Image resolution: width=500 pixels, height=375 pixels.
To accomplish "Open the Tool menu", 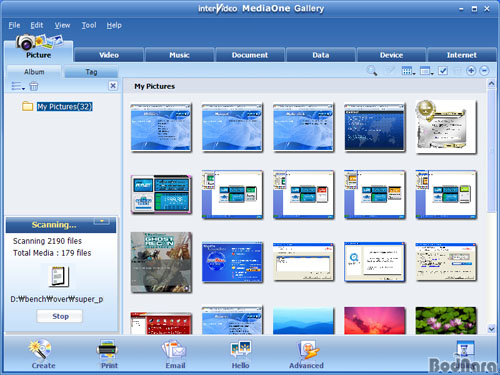I will click(89, 25).
